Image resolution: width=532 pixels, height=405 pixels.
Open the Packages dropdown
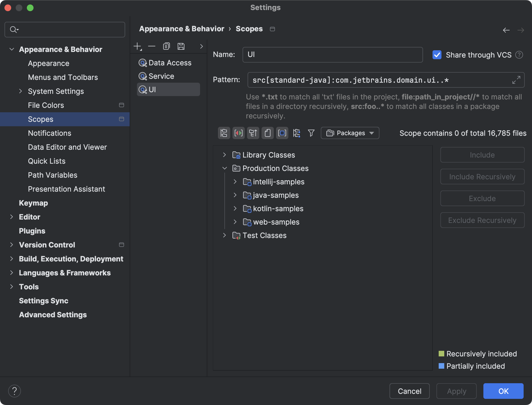[350, 133]
